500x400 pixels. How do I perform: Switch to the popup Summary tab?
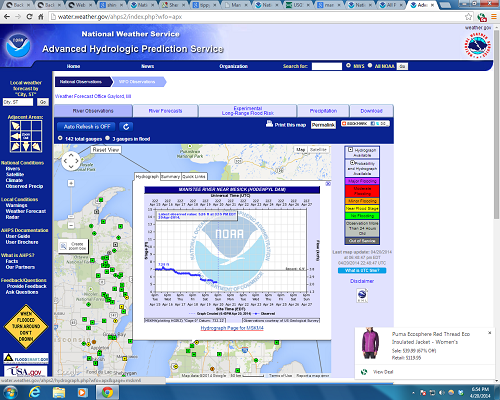pyautogui.click(x=170, y=176)
